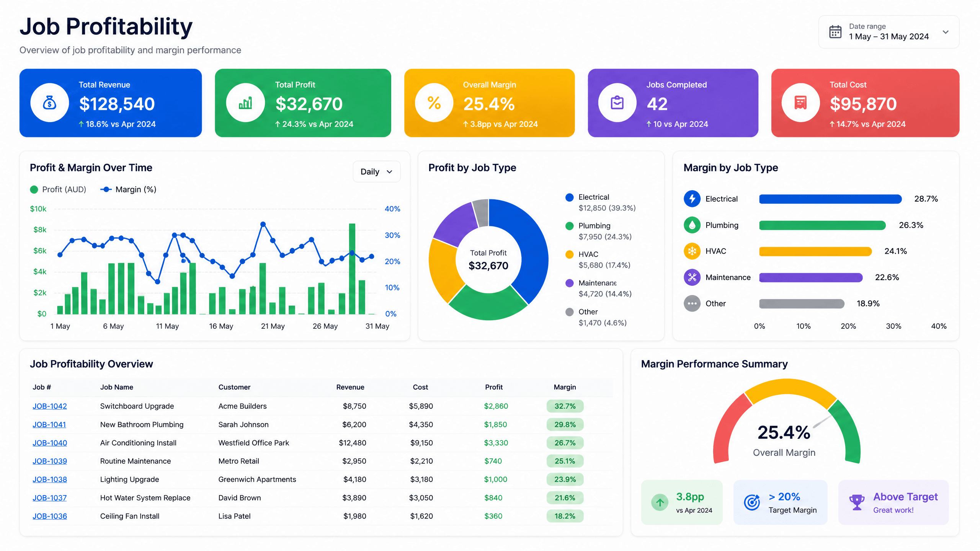The height and width of the screenshot is (551, 980).
Task: Open the Date range dropdown chevron
Action: coord(946,32)
